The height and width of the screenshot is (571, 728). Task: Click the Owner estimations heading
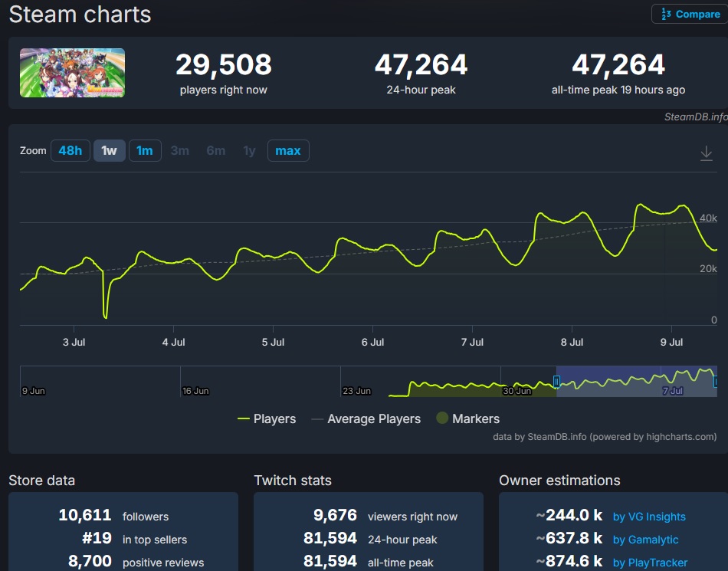coord(559,481)
